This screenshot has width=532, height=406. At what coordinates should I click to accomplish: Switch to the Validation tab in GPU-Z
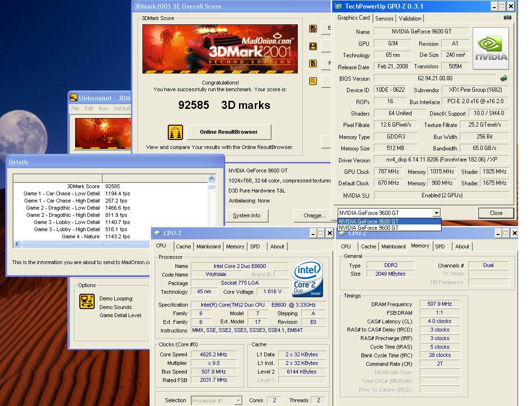(410, 19)
